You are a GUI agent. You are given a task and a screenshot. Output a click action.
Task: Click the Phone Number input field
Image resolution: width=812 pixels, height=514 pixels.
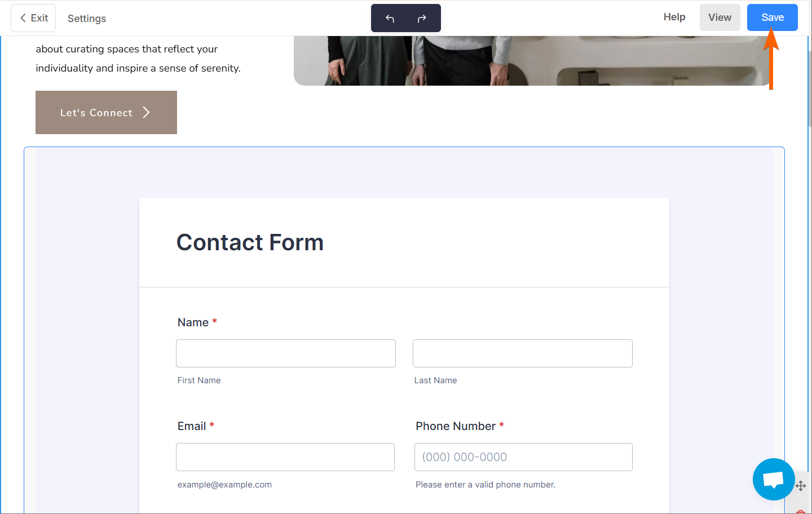pyautogui.click(x=523, y=457)
